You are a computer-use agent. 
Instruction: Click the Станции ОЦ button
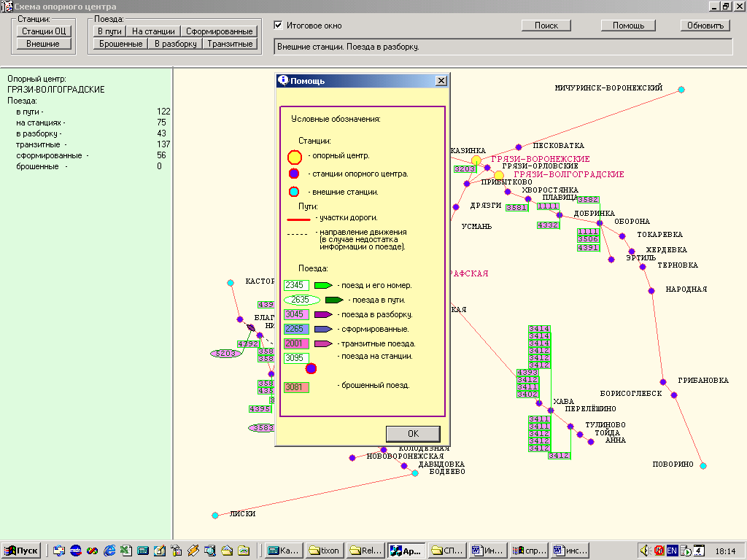coord(44,31)
